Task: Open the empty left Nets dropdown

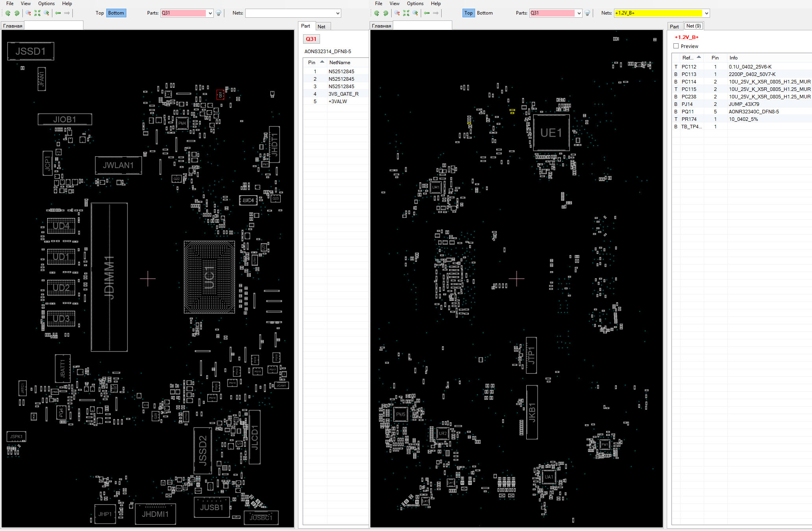Action: [338, 13]
